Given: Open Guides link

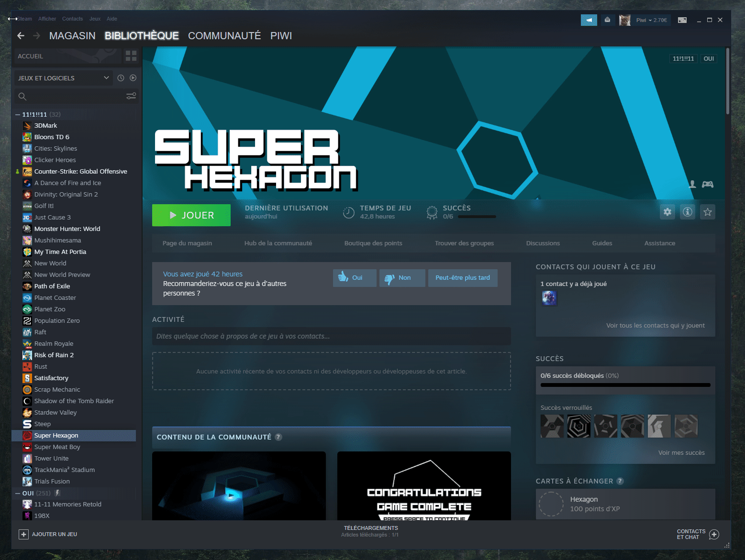Looking at the screenshot, I should point(602,243).
